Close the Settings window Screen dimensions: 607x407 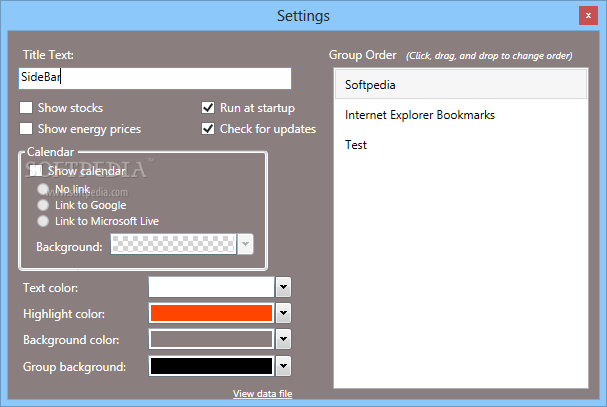(588, 15)
